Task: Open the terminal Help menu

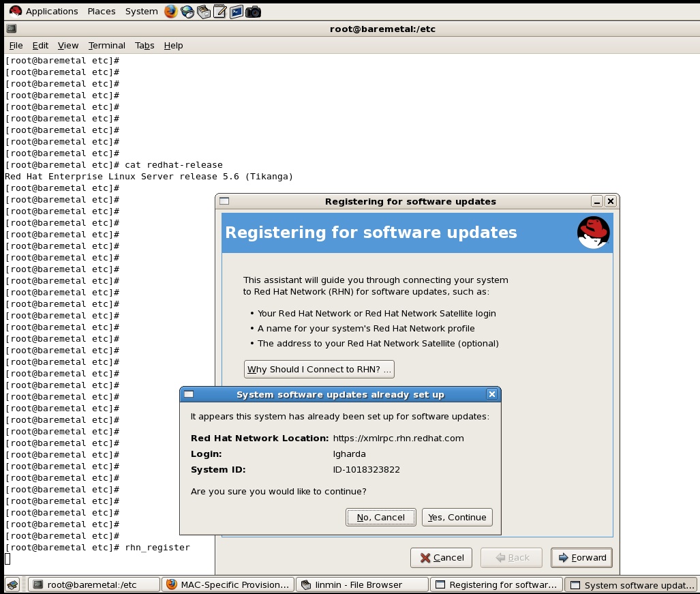Action: coord(173,46)
